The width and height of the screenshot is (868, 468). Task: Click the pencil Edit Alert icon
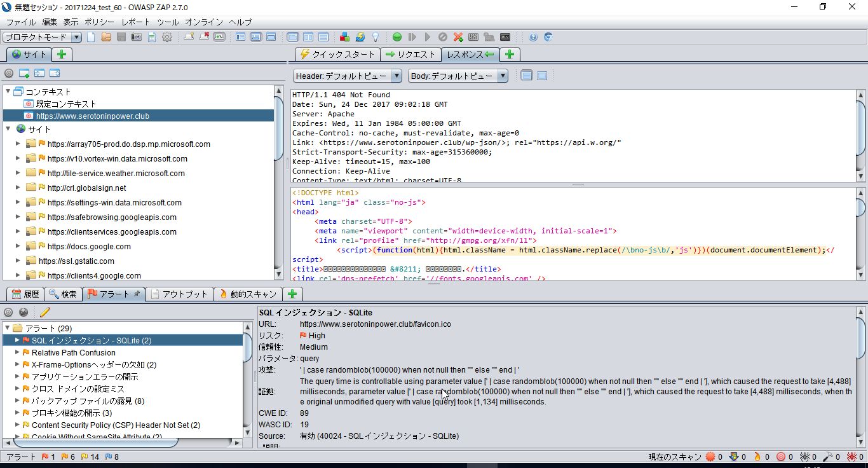[44, 312]
